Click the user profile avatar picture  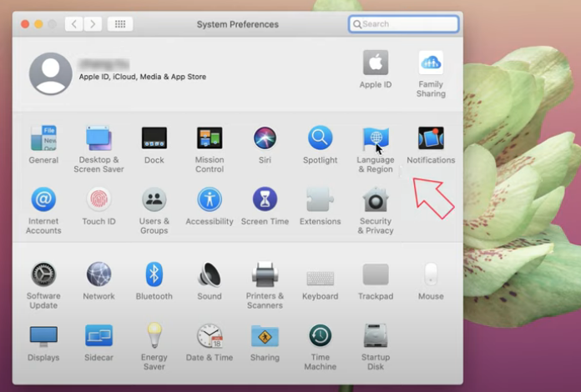click(50, 73)
